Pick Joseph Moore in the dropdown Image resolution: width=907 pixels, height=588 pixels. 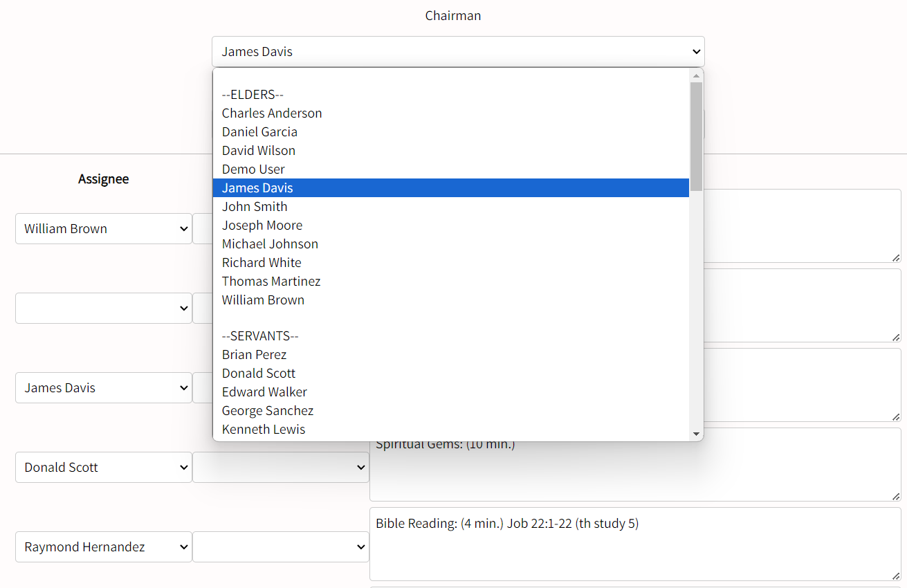451,226
